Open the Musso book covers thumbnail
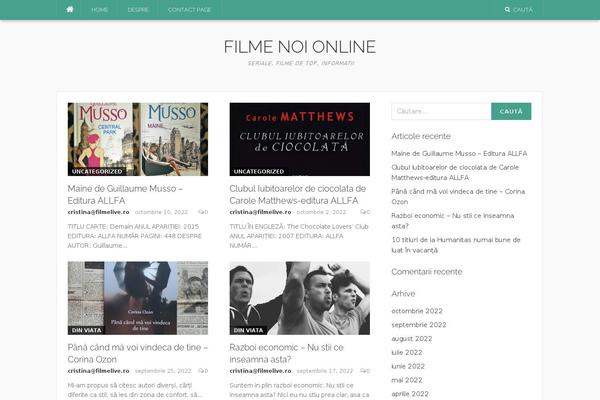Image resolution: width=600 pixels, height=400 pixels. (138, 139)
